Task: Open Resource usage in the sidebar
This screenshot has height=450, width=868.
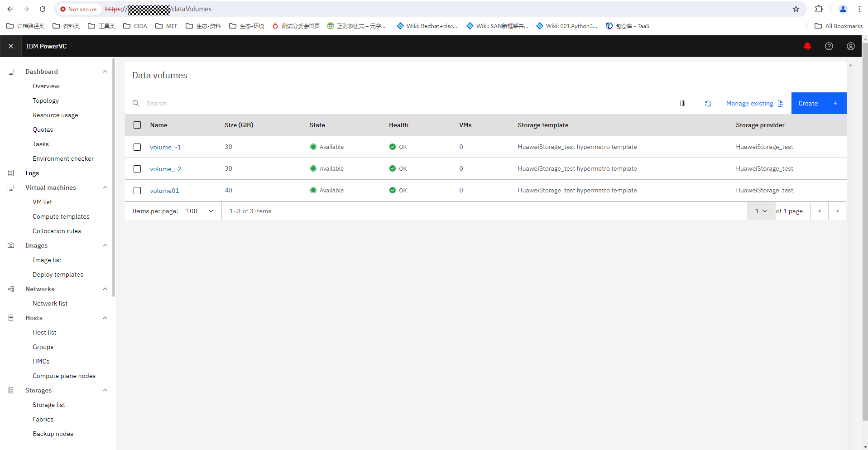Action: point(55,115)
